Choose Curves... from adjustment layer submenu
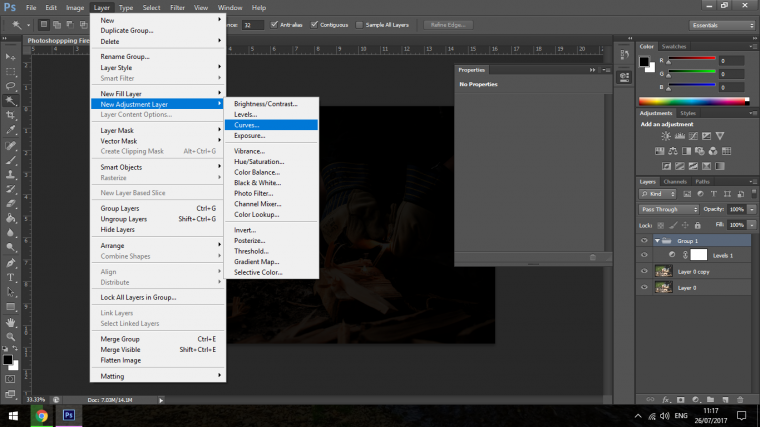The image size is (760, 427). [x=271, y=125]
